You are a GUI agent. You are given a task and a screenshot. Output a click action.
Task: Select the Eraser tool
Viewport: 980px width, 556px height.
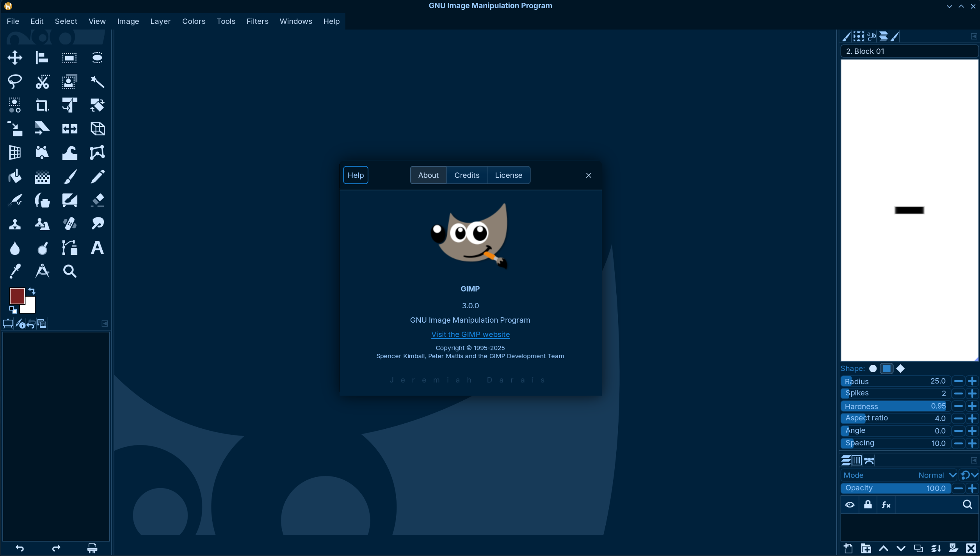[97, 200]
